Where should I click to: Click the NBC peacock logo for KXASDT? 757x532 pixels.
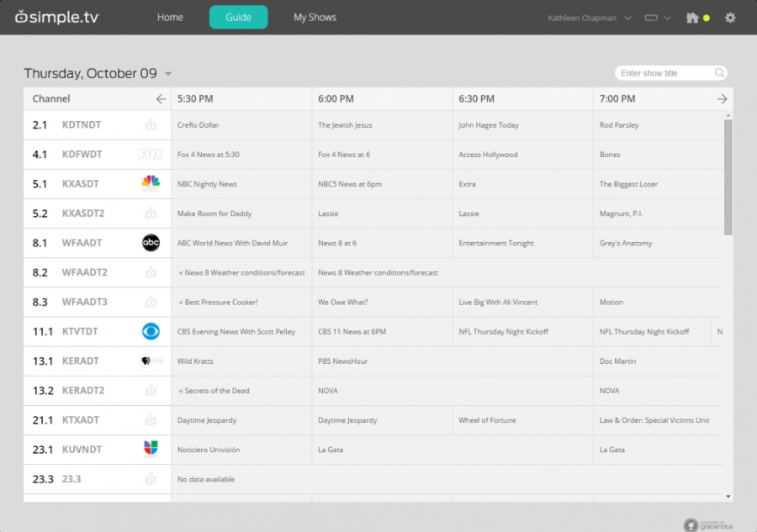coord(150,183)
